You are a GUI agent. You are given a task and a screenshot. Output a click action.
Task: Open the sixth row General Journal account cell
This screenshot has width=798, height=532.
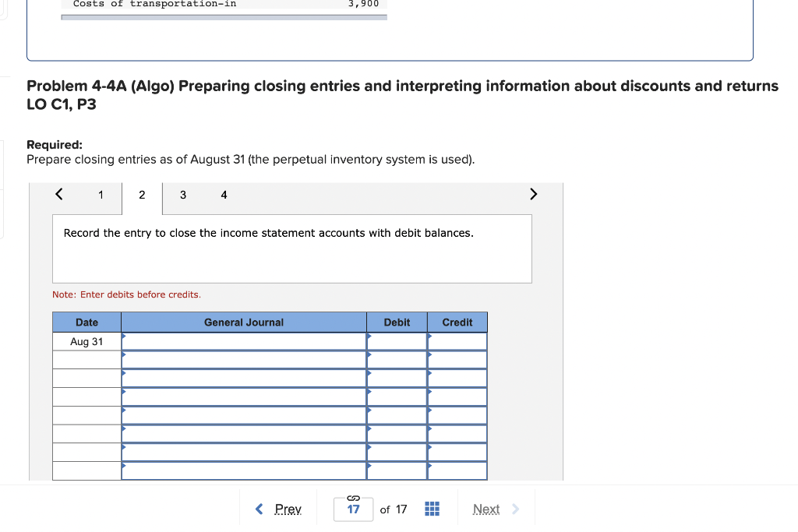[244, 434]
